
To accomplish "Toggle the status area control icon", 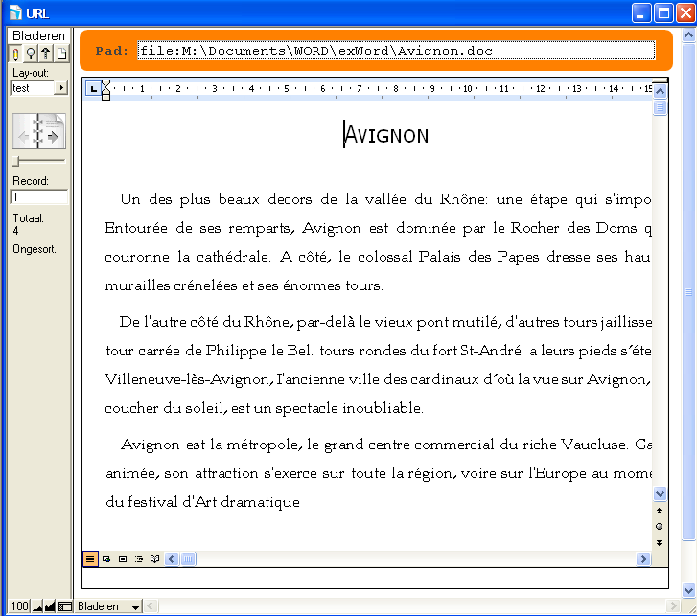I will click(65, 606).
